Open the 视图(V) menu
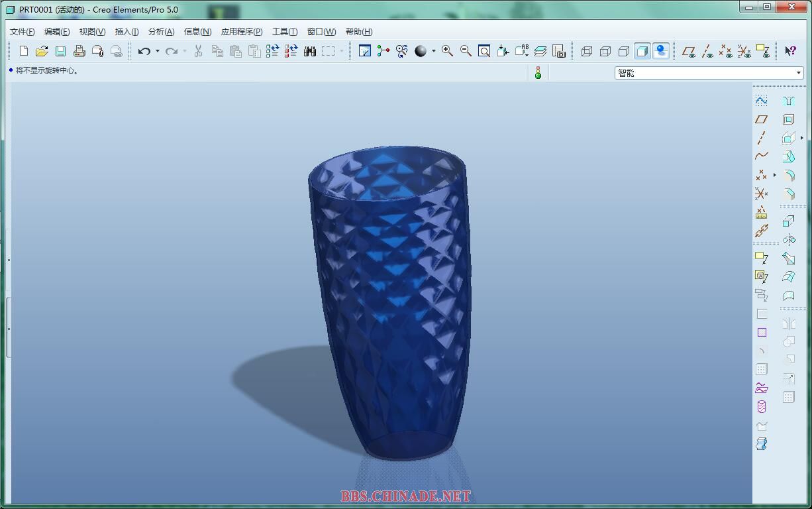 pos(92,31)
